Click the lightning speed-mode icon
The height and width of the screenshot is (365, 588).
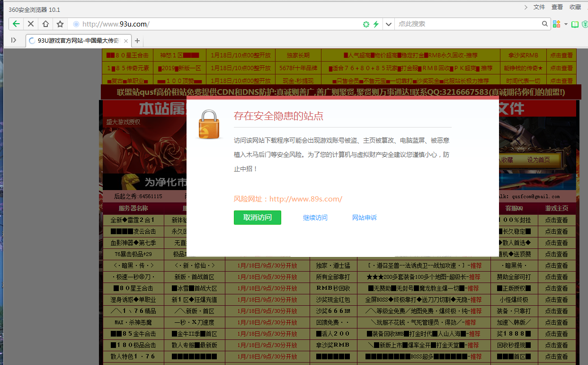375,24
